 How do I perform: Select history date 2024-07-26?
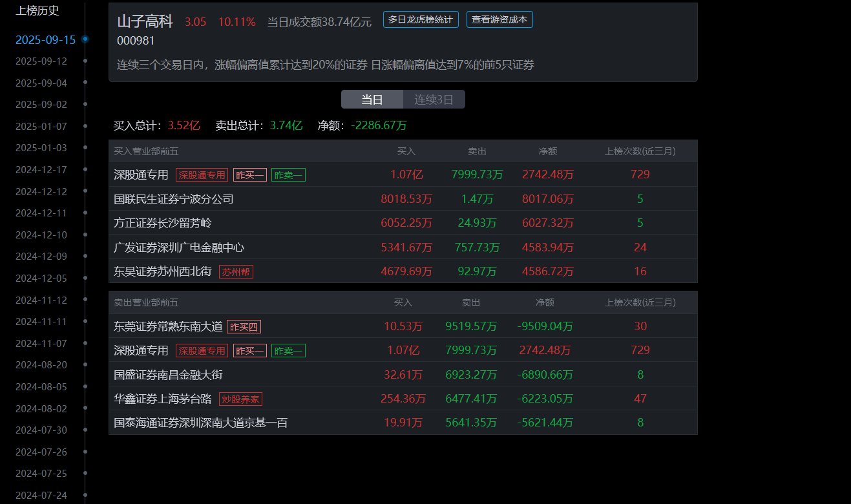[x=41, y=452]
